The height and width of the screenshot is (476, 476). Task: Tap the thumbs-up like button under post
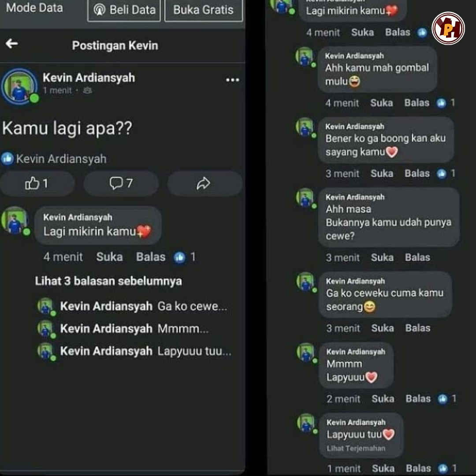coord(37,183)
